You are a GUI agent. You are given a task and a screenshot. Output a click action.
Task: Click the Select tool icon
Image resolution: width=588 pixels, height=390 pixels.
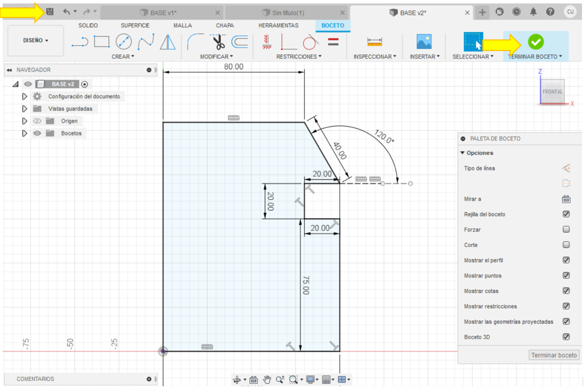[x=473, y=42]
